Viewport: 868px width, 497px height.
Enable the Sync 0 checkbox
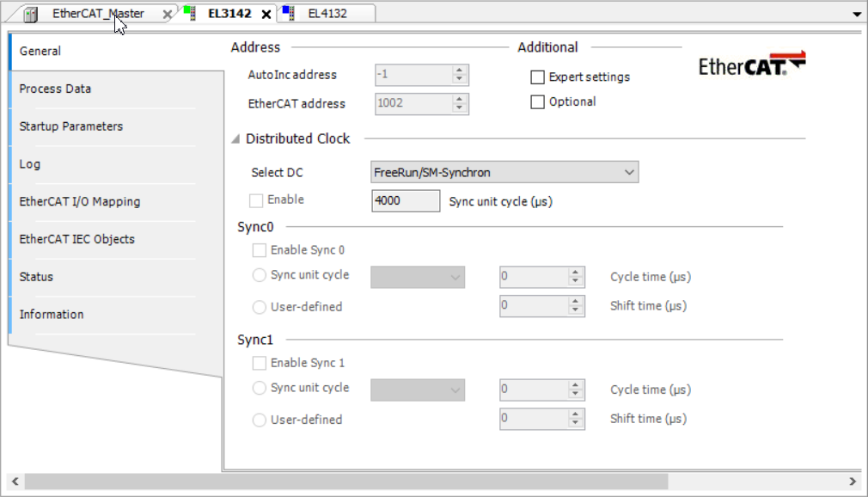[x=258, y=250]
